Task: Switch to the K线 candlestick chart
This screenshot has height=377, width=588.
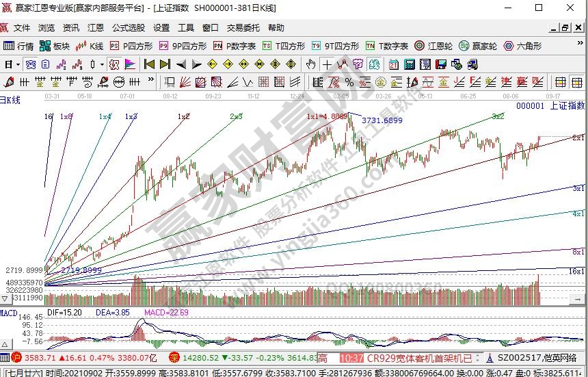Action: [x=90, y=46]
